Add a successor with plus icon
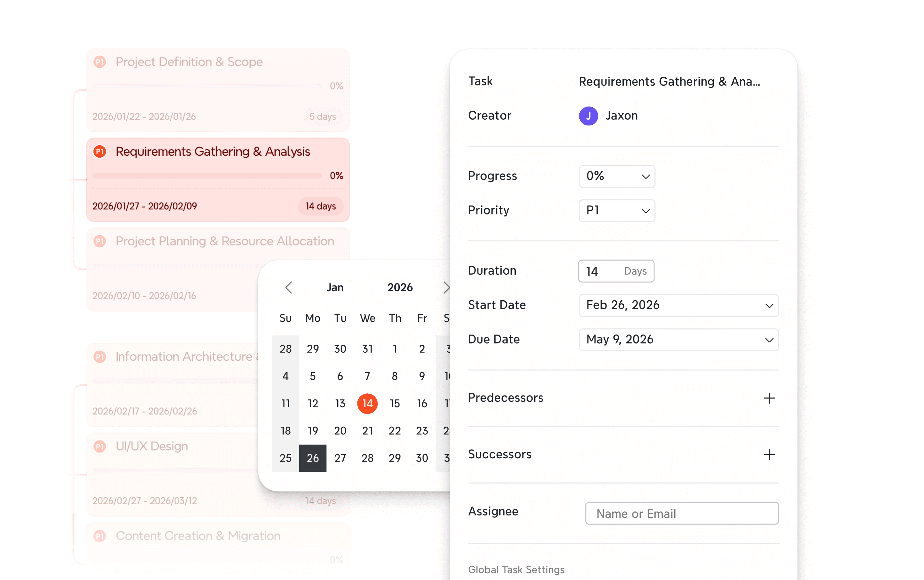Image resolution: width=924 pixels, height=580 pixels. (x=769, y=455)
